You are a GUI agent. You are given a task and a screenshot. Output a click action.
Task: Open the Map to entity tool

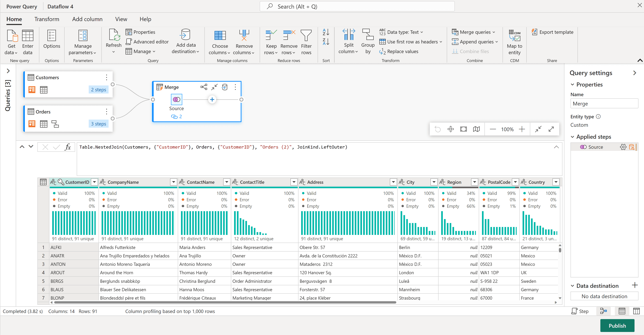tap(515, 42)
